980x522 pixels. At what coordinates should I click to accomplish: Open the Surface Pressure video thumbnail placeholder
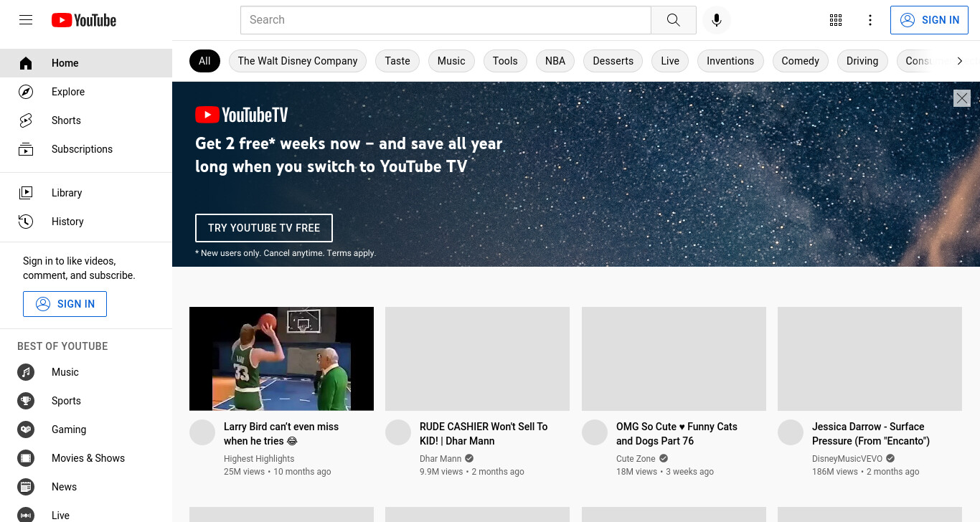point(870,359)
